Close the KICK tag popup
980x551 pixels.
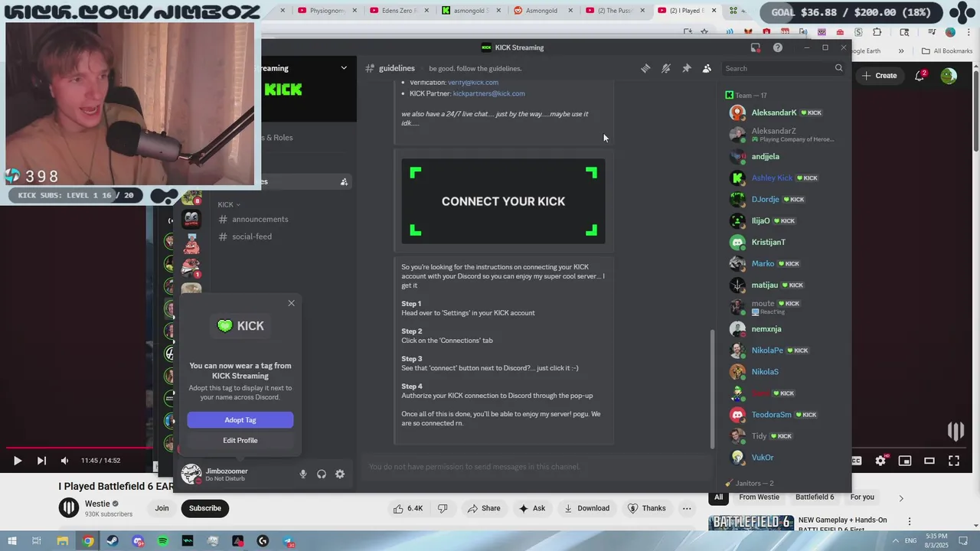tap(291, 303)
